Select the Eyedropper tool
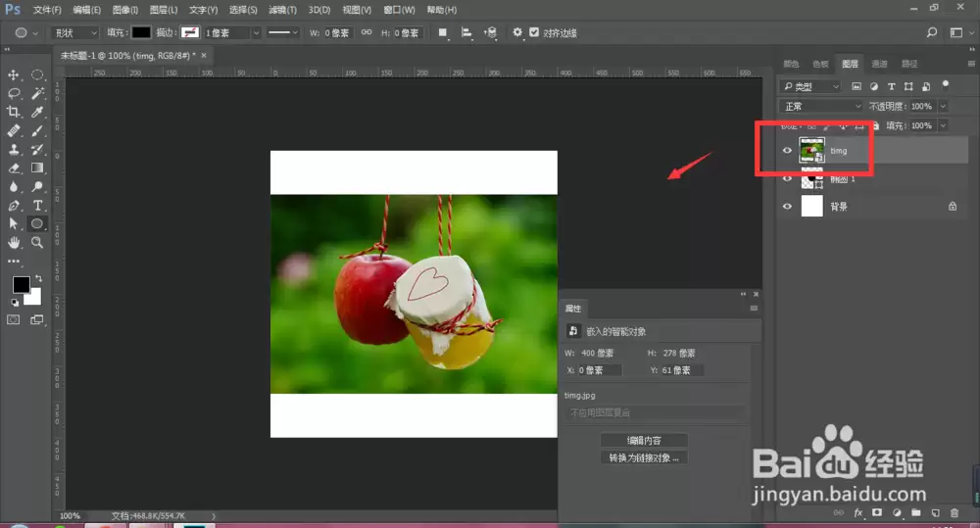The image size is (980, 528). point(37,112)
